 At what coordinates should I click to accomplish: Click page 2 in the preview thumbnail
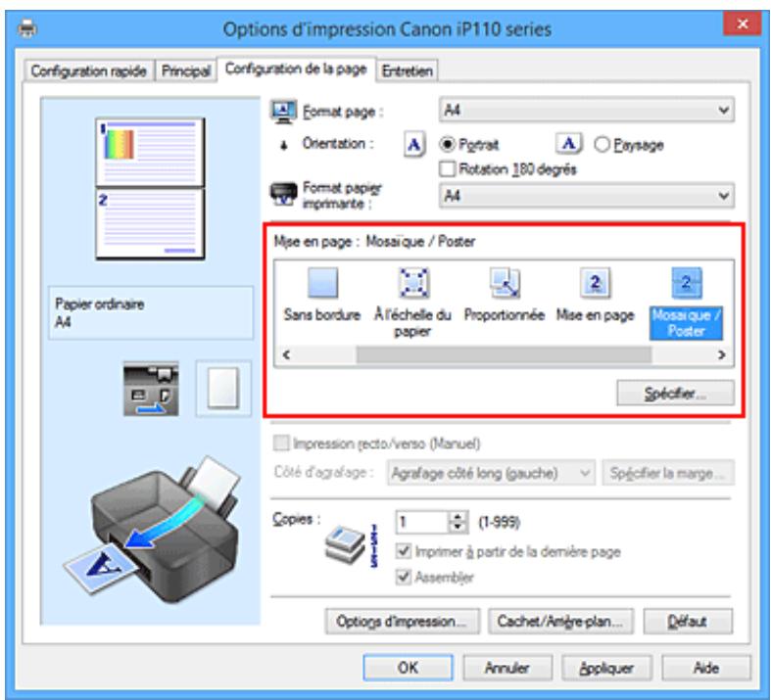[x=150, y=223]
